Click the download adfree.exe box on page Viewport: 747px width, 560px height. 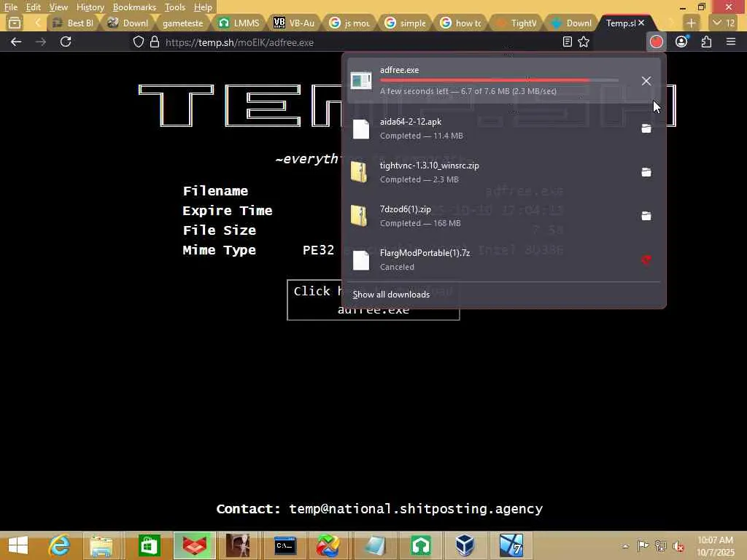(373, 300)
